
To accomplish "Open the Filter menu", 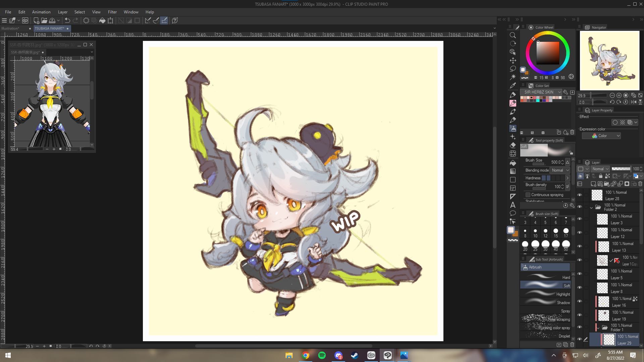I will pyautogui.click(x=112, y=12).
